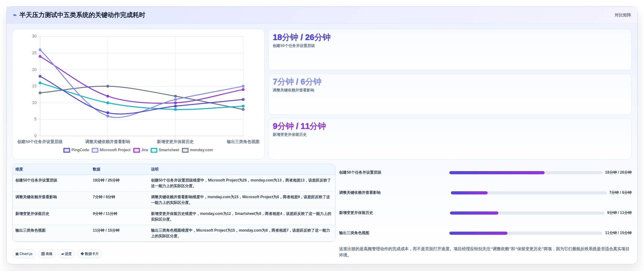Click the 说明 column header
644x271 pixels.
[x=155, y=169]
